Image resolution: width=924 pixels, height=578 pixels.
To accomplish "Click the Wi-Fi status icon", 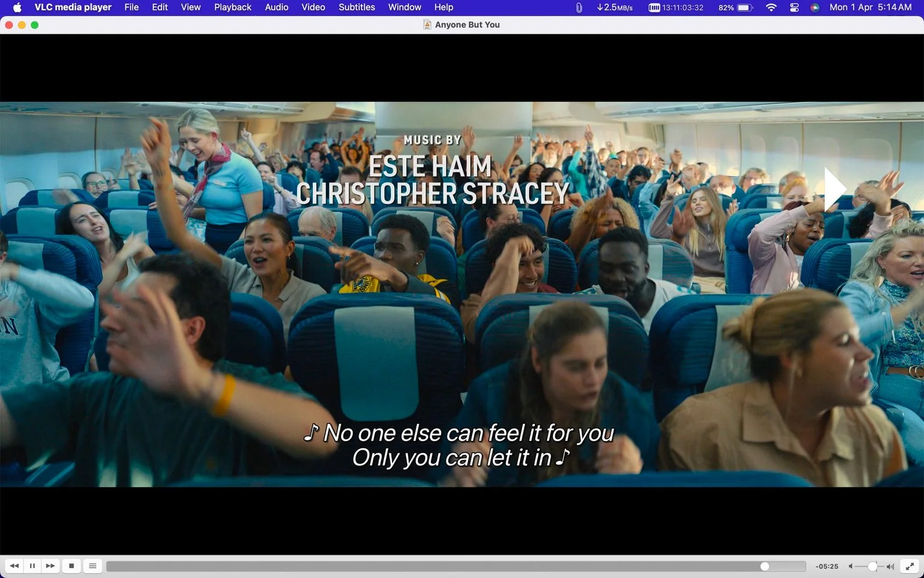I will pyautogui.click(x=771, y=7).
